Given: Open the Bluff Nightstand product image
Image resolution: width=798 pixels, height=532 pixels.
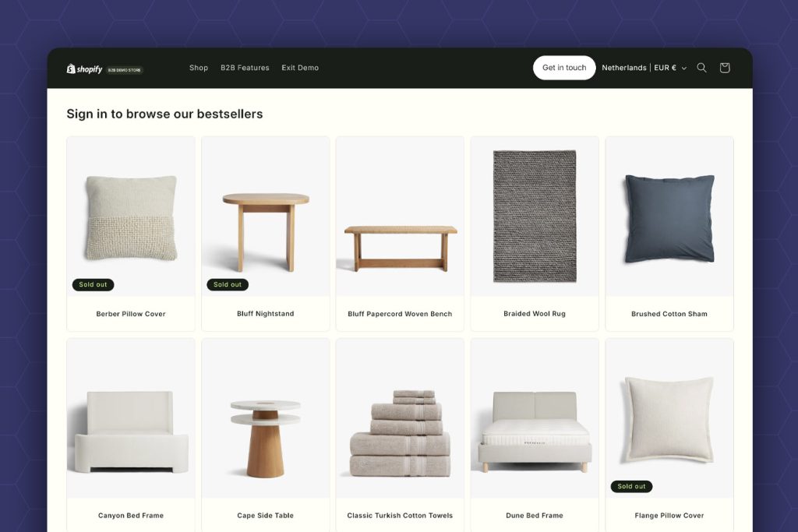Looking at the screenshot, I should [265, 217].
